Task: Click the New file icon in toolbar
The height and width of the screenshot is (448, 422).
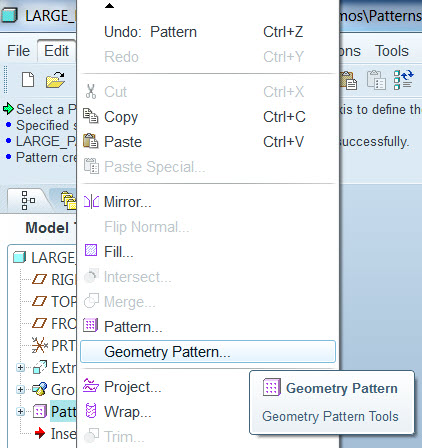Action: (28, 80)
